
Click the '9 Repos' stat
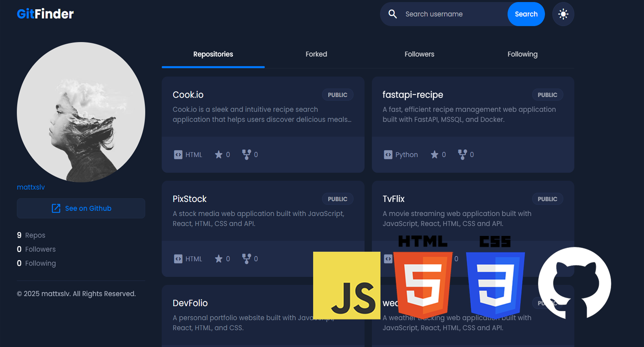point(31,235)
